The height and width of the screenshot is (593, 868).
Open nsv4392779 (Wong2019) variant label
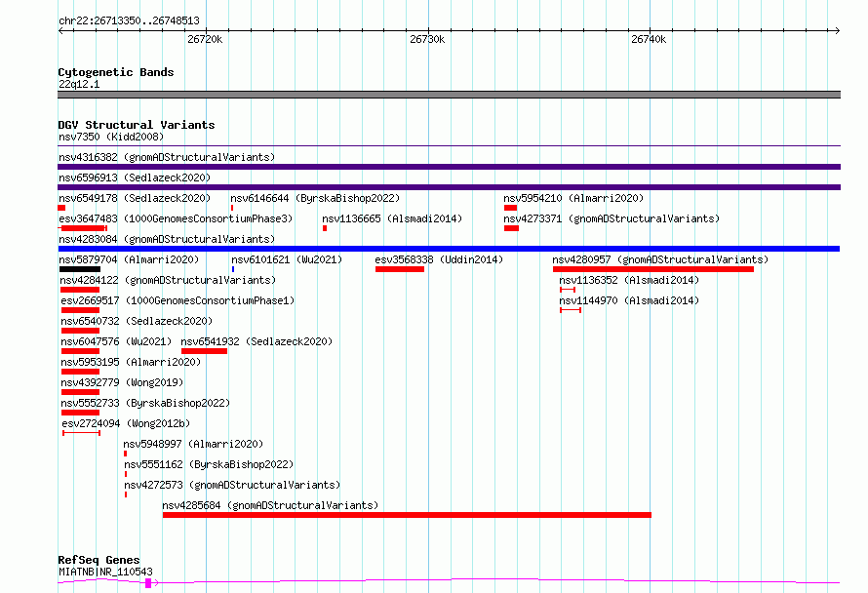coord(122,382)
